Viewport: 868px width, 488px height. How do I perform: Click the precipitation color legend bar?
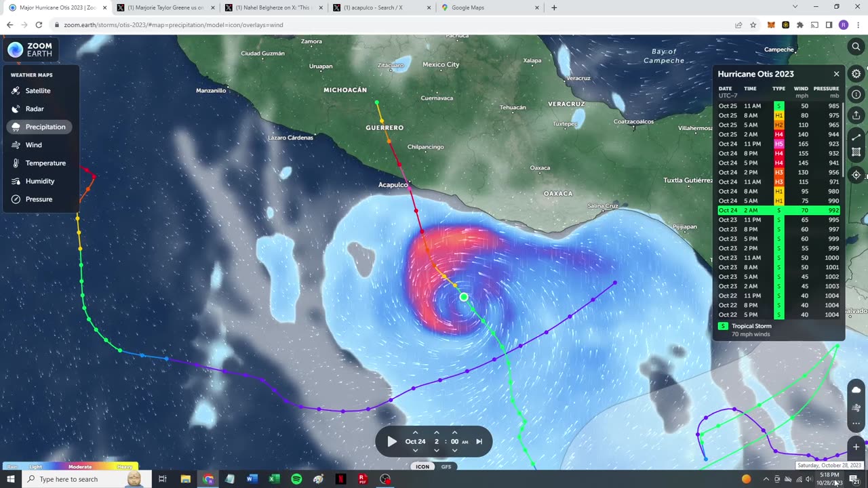tap(71, 466)
